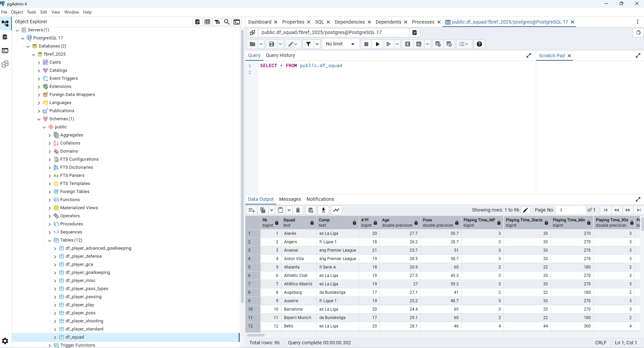Open the paste options dropdown arrow
The height and width of the screenshot is (348, 644).
289,210
